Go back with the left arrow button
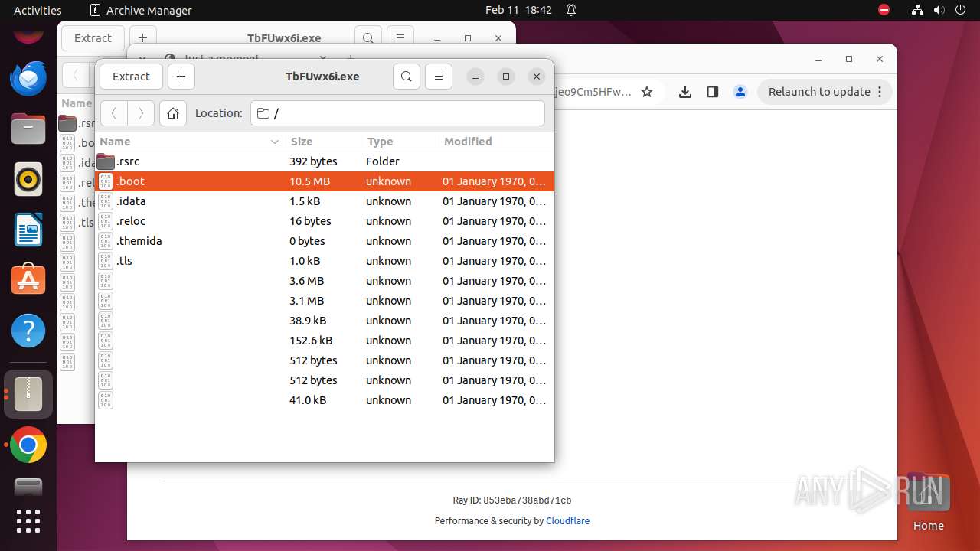The image size is (980, 551). tap(114, 113)
